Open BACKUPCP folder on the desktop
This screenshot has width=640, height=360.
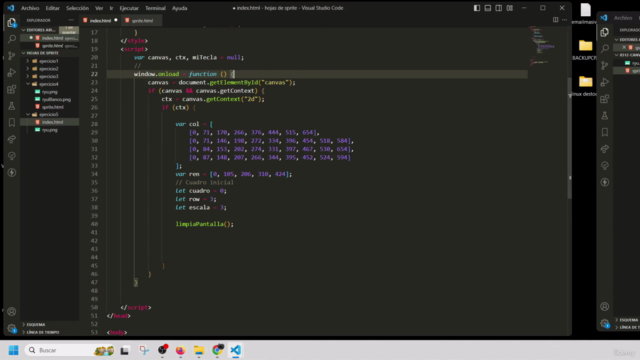(x=585, y=49)
